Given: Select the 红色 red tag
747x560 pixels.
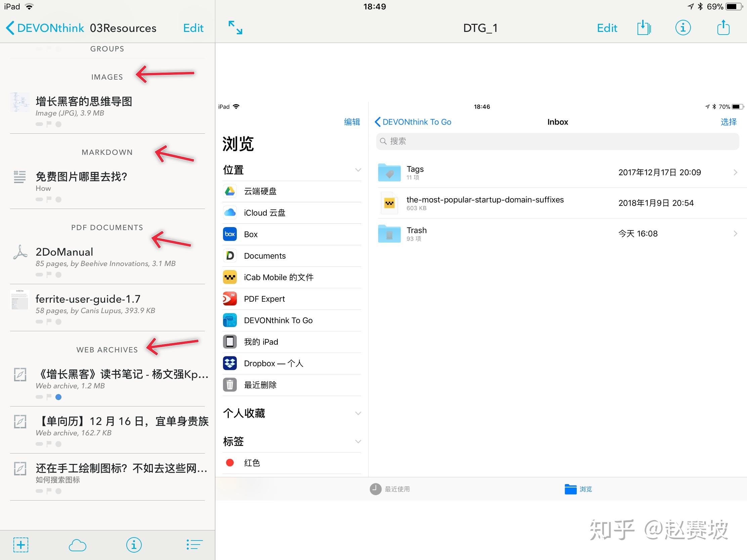Looking at the screenshot, I should click(x=292, y=463).
